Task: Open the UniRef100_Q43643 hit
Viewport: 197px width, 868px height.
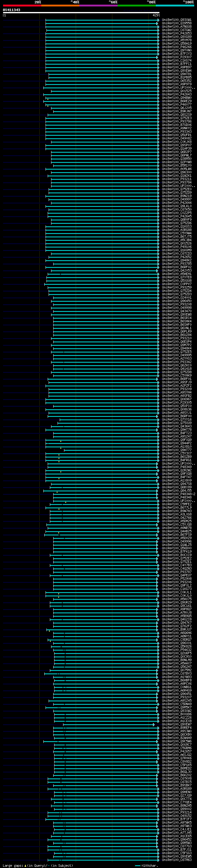Action: point(177,426)
